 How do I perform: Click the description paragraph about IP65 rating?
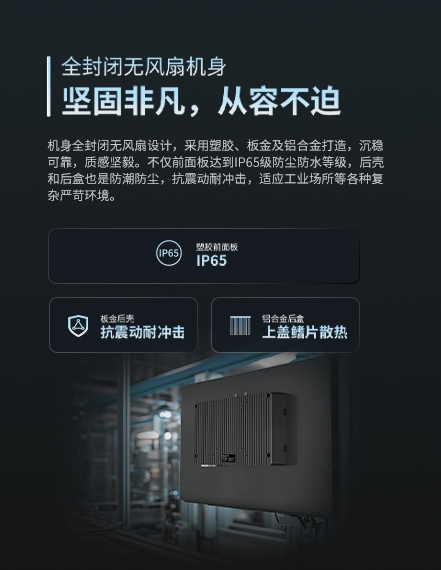tap(216, 170)
